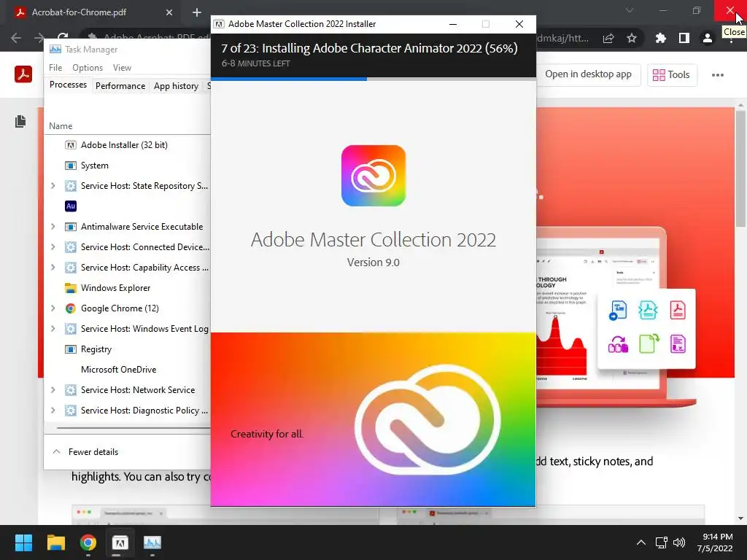Click the System process icon

click(x=71, y=166)
